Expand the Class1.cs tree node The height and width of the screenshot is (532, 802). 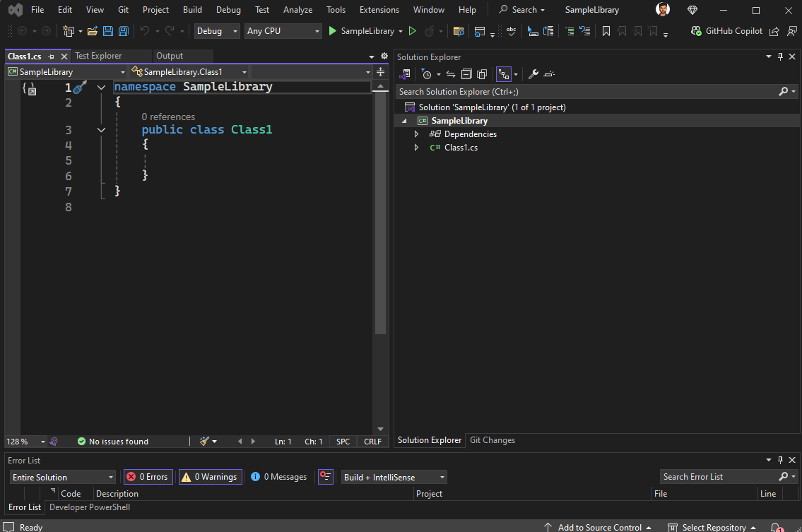[416, 148]
